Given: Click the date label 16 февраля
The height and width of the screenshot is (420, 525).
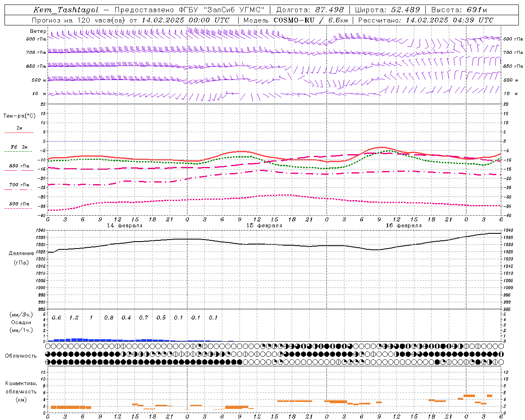Looking at the screenshot, I should (x=404, y=226).
